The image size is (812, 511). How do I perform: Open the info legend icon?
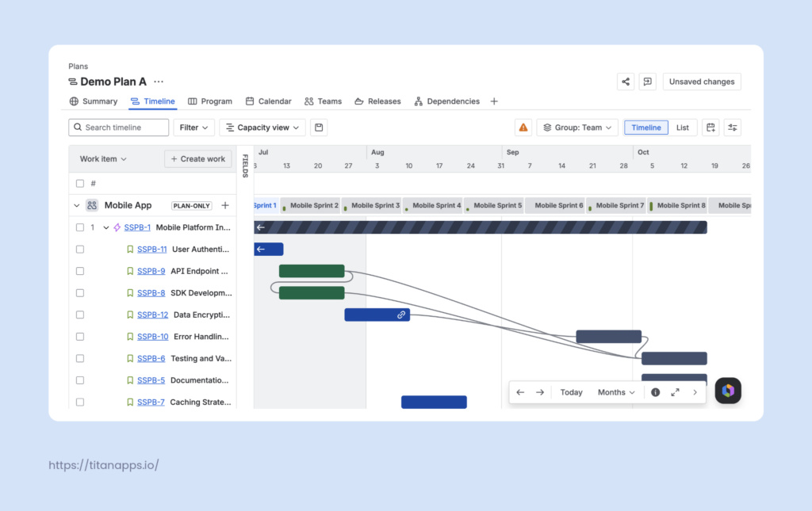point(655,393)
